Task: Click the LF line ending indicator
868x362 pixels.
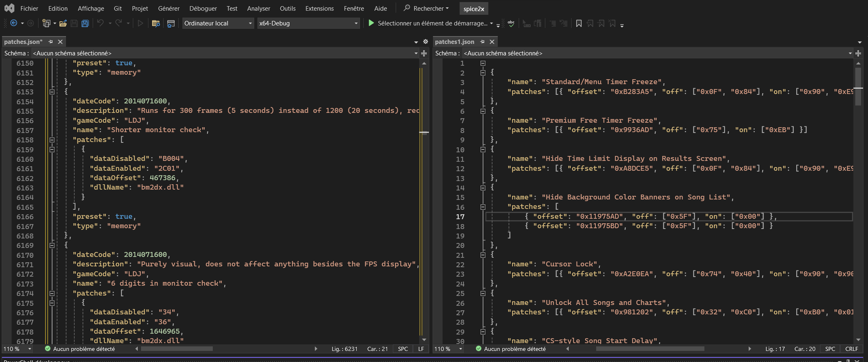Action: coord(421,349)
